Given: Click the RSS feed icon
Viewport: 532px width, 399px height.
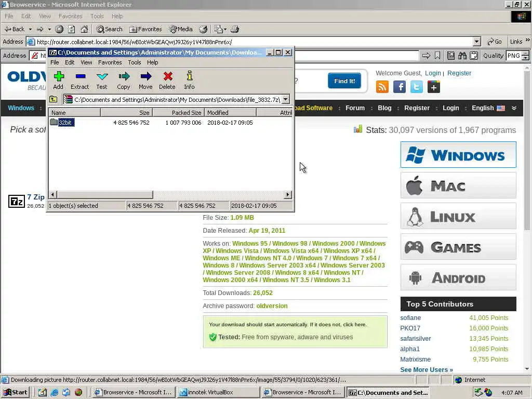Looking at the screenshot, I should click(382, 87).
